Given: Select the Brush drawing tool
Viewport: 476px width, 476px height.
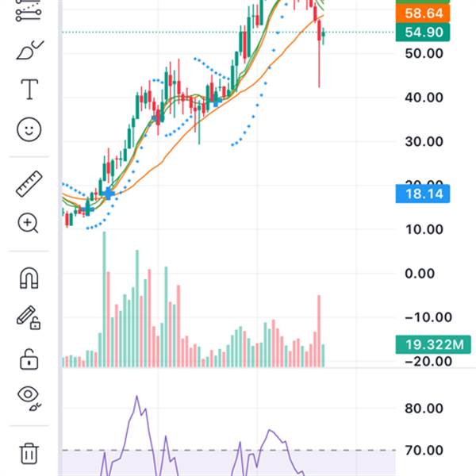Looking at the screenshot, I should point(30,50).
